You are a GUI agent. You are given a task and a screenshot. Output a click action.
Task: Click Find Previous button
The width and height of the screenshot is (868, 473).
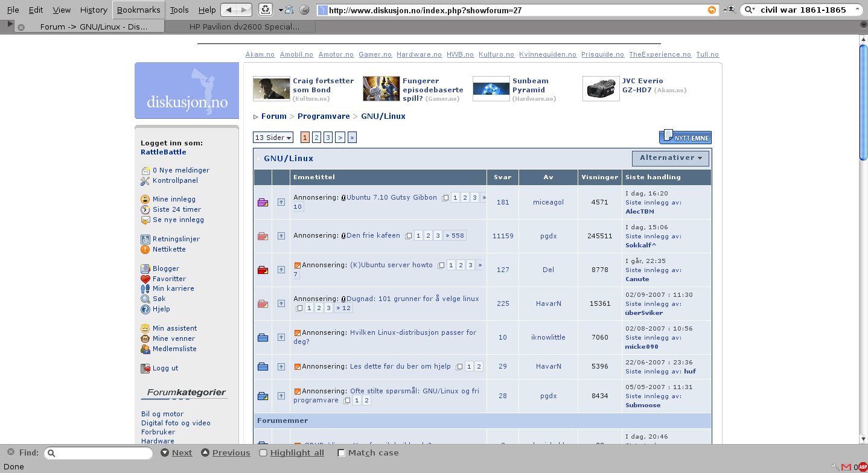click(226, 452)
